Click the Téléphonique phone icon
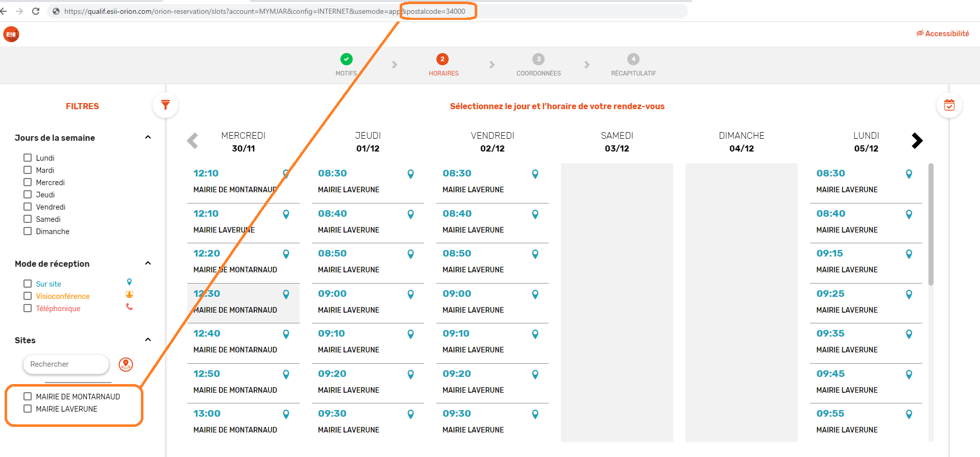This screenshot has width=980, height=457. coord(130,307)
